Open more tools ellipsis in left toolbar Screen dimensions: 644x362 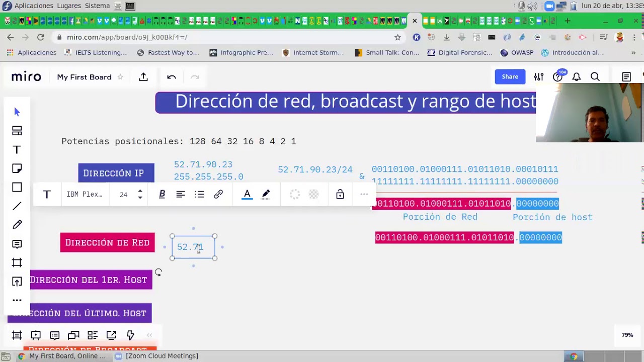17,300
